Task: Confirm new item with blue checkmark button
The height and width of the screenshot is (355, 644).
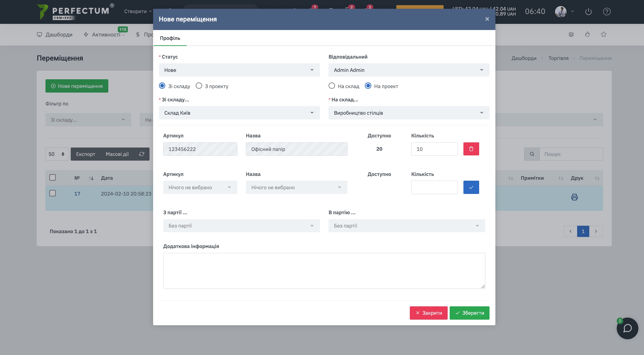Action: click(x=471, y=187)
